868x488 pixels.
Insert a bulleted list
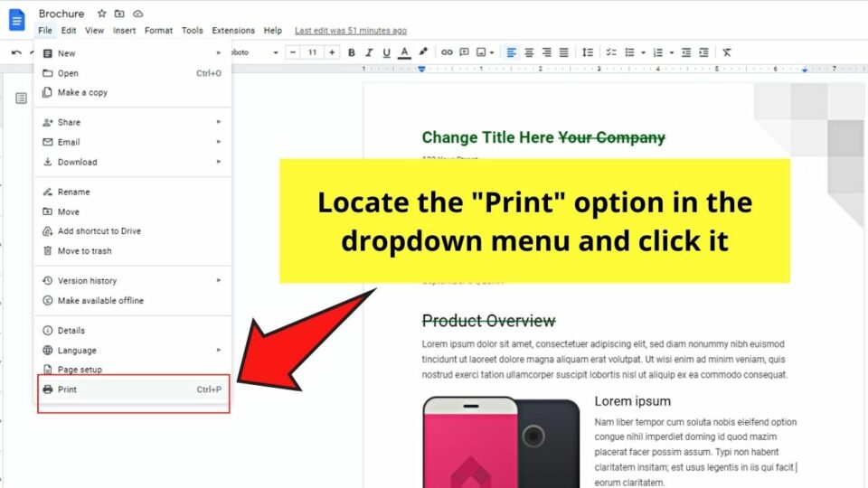[629, 52]
